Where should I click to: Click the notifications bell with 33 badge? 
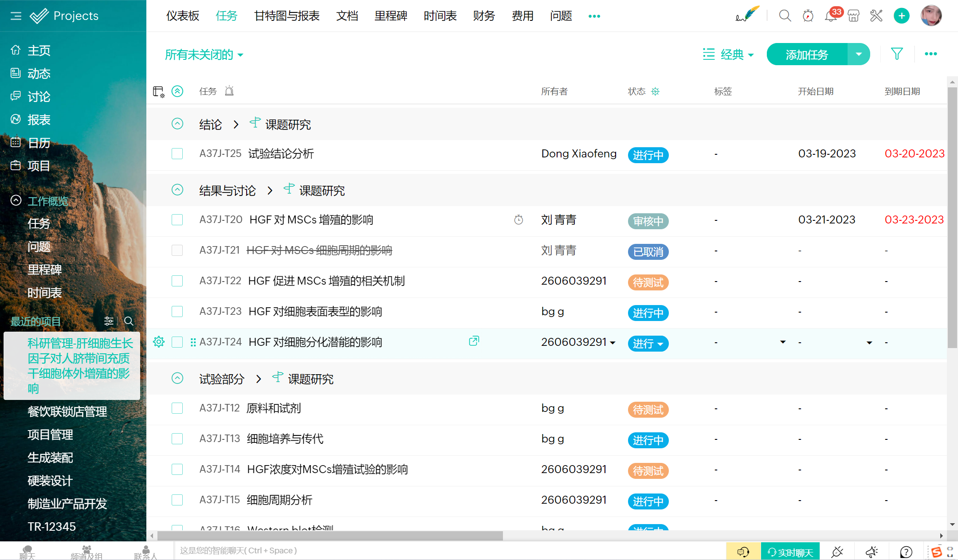pyautogui.click(x=830, y=16)
